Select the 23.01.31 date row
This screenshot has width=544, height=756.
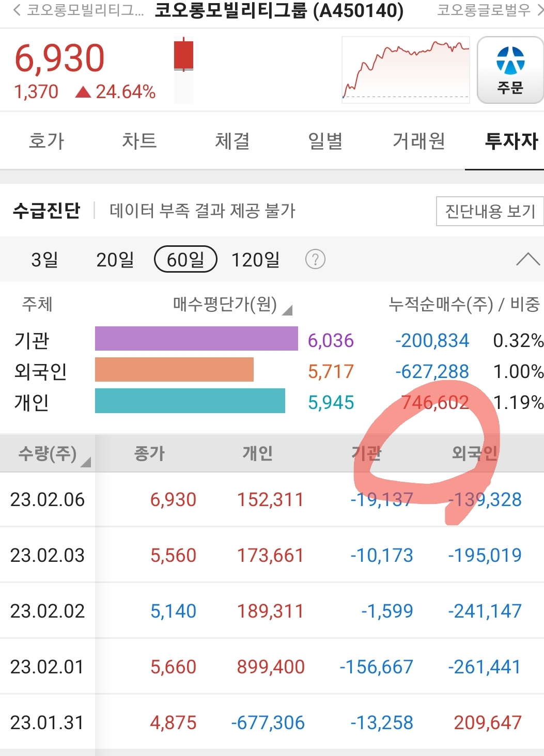point(272,723)
